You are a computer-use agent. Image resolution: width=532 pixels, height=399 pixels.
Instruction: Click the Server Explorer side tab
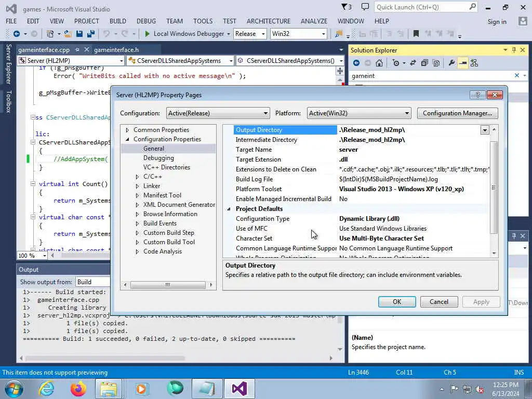click(8, 64)
